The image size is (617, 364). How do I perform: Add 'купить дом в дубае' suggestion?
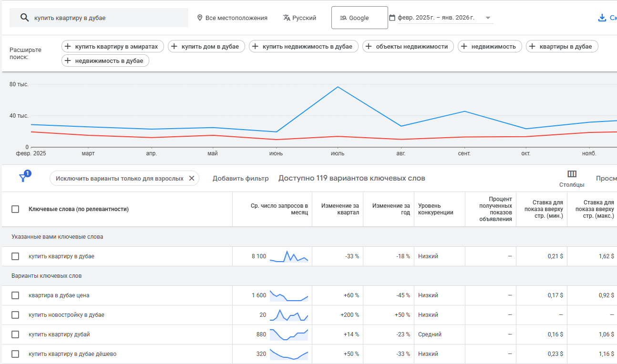(x=207, y=46)
